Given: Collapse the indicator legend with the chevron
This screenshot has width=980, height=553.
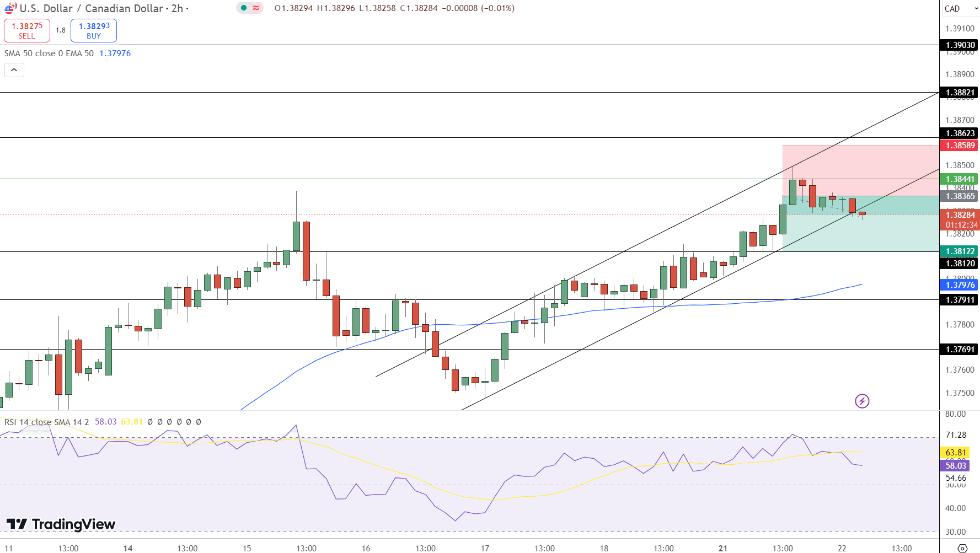Looking at the screenshot, I should [14, 70].
